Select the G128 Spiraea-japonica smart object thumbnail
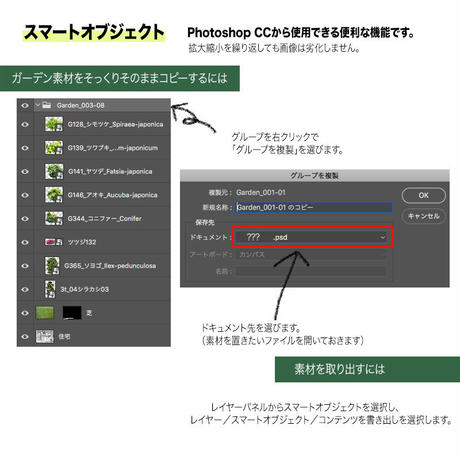460x460 pixels. click(x=54, y=124)
